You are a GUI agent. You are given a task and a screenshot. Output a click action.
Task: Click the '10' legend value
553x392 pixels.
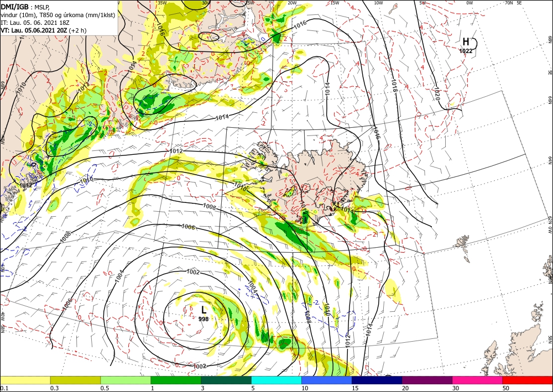(x=305, y=388)
